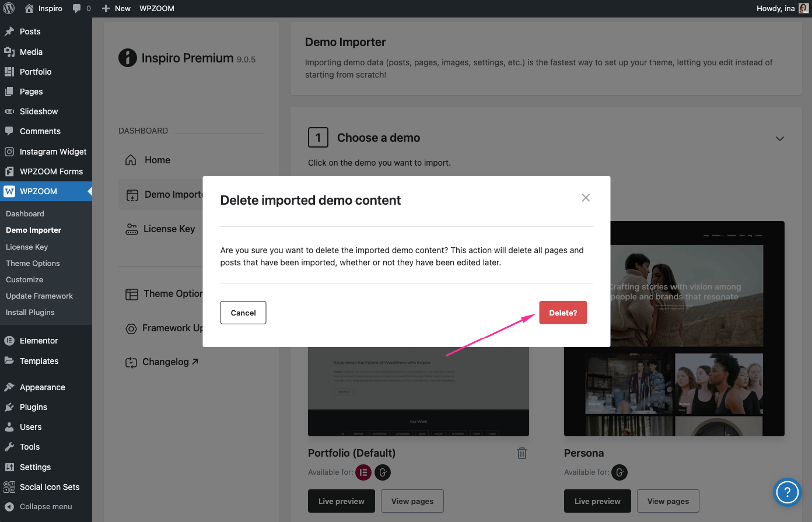This screenshot has width=812, height=522.
Task: Click the Media sidebar icon
Action: [x=9, y=52]
